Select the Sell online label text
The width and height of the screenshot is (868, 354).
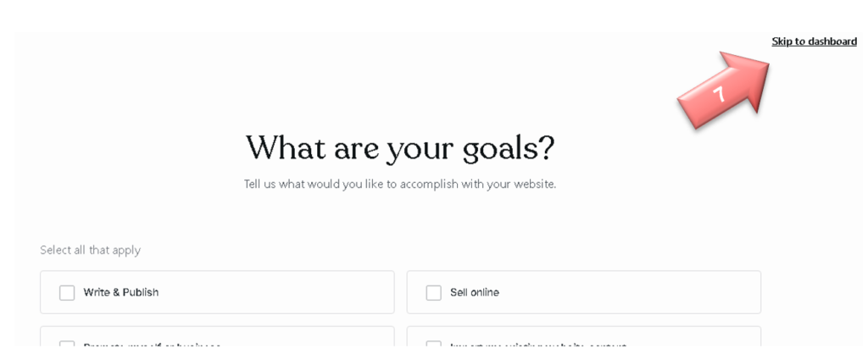point(474,292)
